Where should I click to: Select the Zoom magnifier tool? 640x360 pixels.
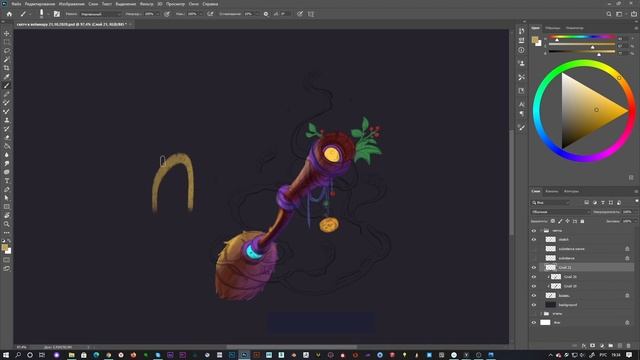click(7, 224)
